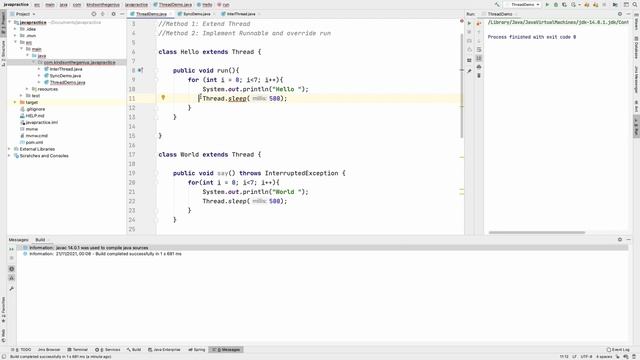Click the Run console horizontal scrollbar
Image resolution: width=640 pixels, height=360 pixels.
(x=537, y=233)
